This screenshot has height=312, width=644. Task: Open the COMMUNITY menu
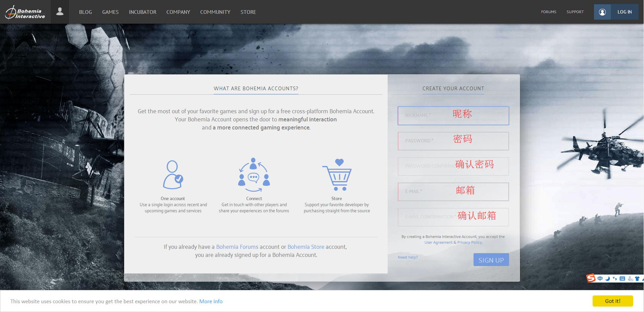click(x=215, y=12)
